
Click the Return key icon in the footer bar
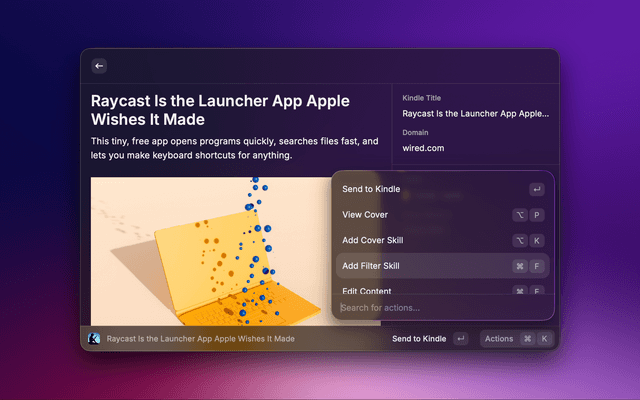pyautogui.click(x=460, y=339)
